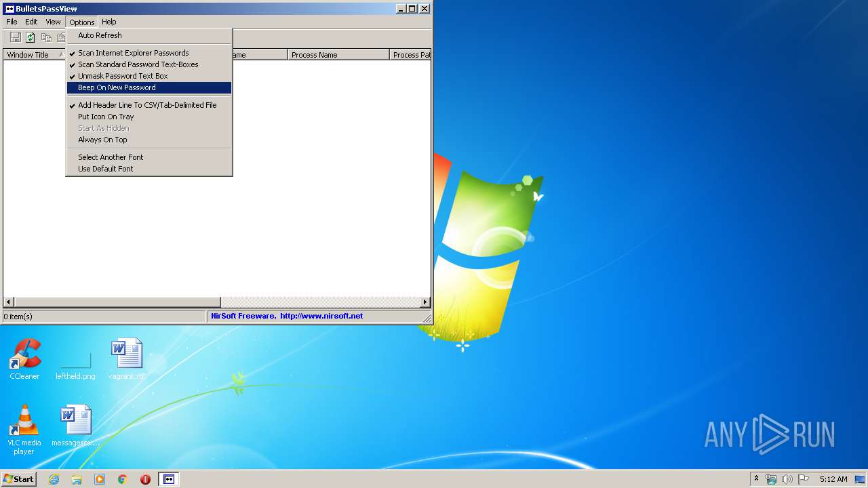This screenshot has height=488, width=868.
Task: Click the Copy Selected Items toolbar icon
Action: coord(46,37)
